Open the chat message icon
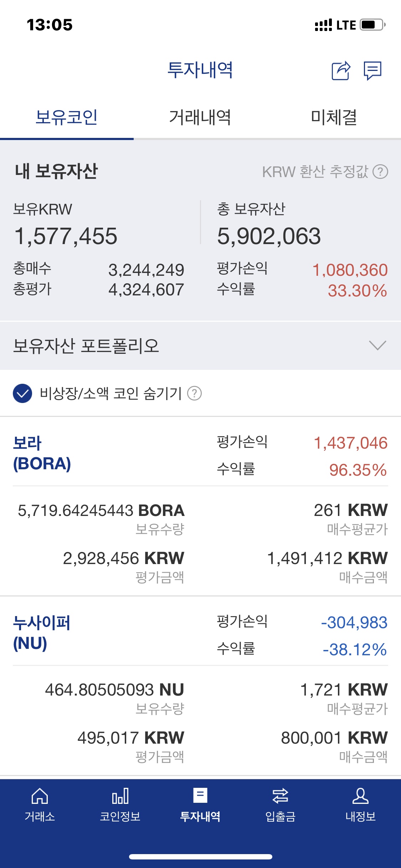This screenshot has height=868, width=401. click(x=372, y=71)
